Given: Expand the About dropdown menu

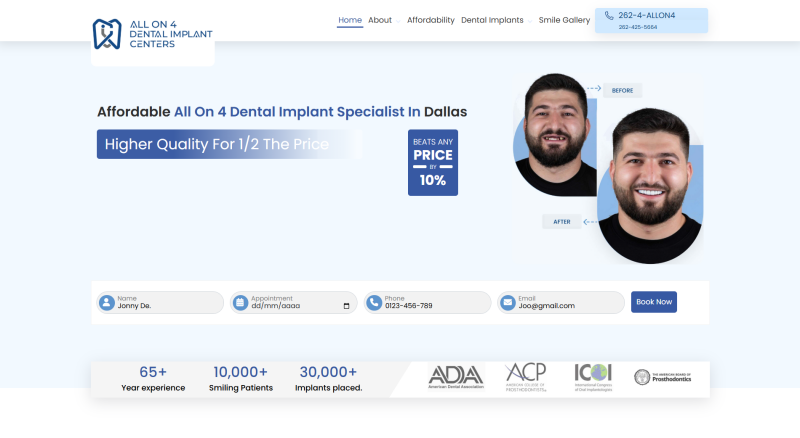Looking at the screenshot, I should (x=382, y=20).
